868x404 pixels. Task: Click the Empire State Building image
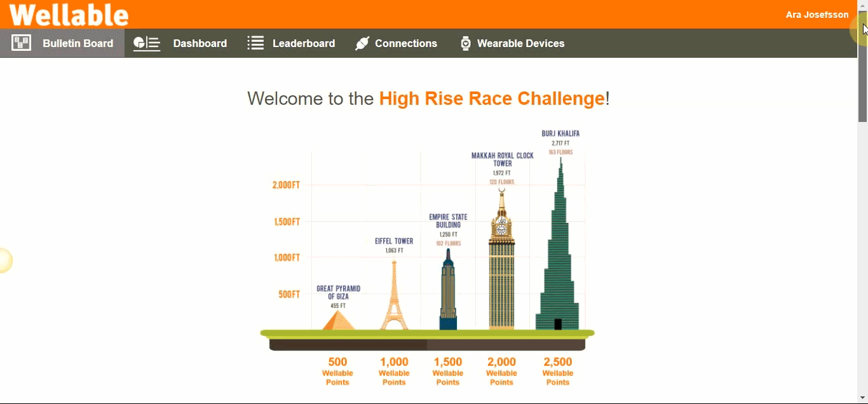click(x=448, y=289)
